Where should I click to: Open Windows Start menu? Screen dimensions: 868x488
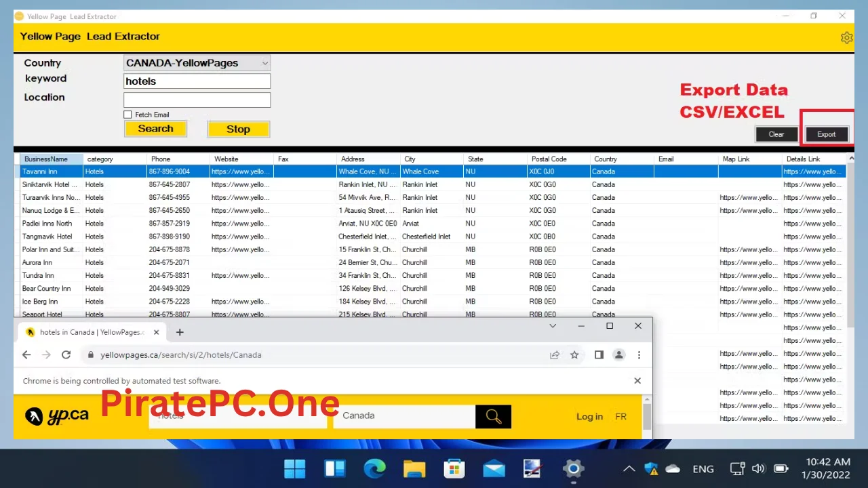pyautogui.click(x=295, y=469)
